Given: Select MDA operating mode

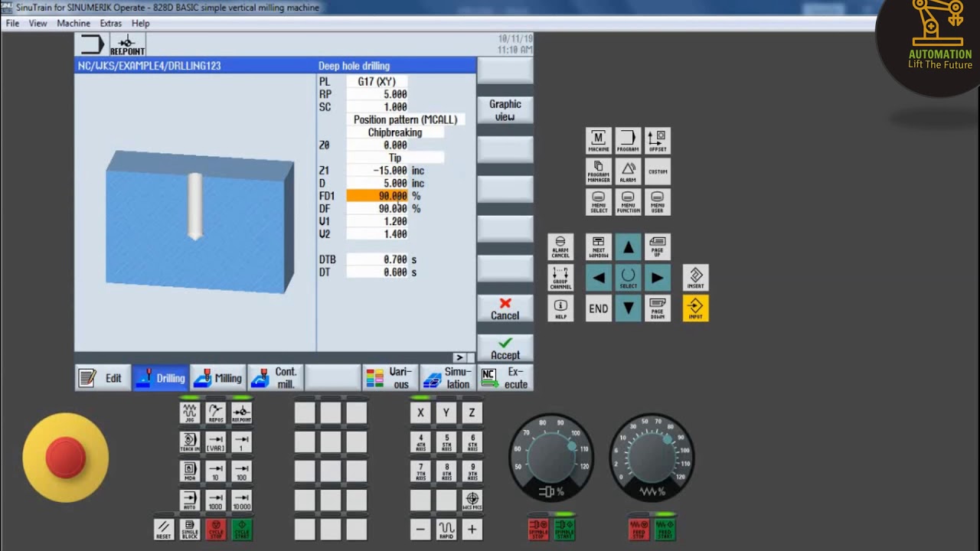Looking at the screenshot, I should click(190, 471).
